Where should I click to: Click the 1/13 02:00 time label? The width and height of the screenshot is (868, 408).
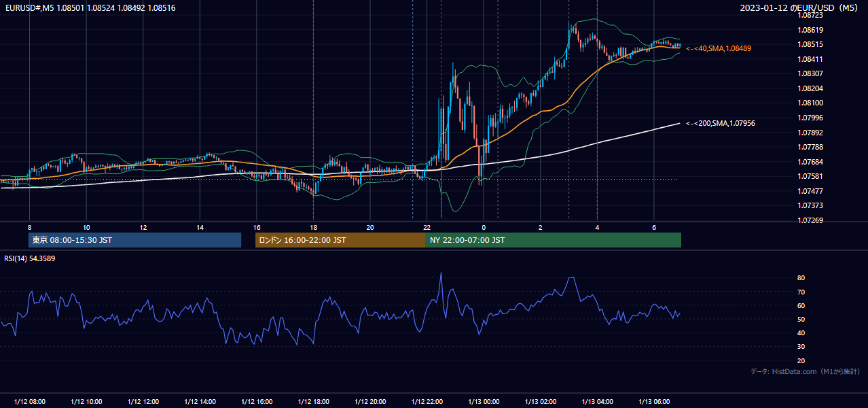541,401
